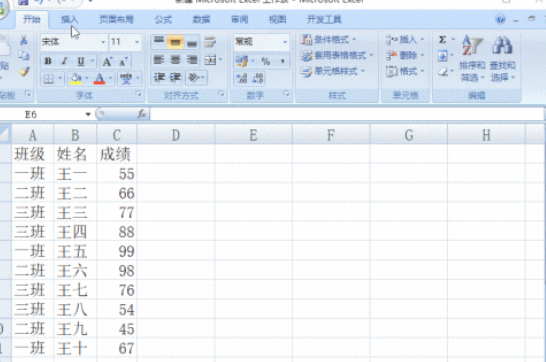Click the Clear eraser icon
This screenshot has height=362, width=546.
pyautogui.click(x=442, y=72)
